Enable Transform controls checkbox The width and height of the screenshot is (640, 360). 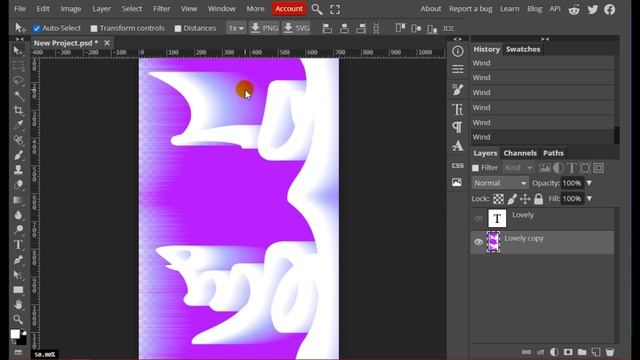94,28
